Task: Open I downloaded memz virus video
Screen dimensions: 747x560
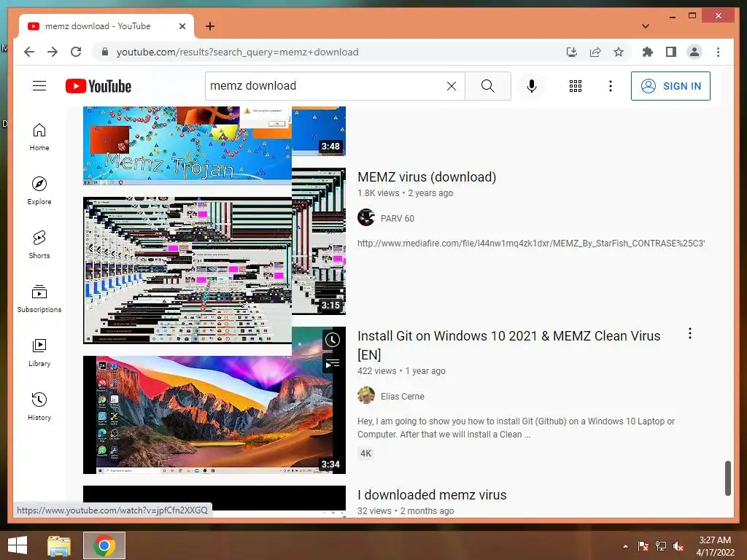Action: (x=432, y=495)
